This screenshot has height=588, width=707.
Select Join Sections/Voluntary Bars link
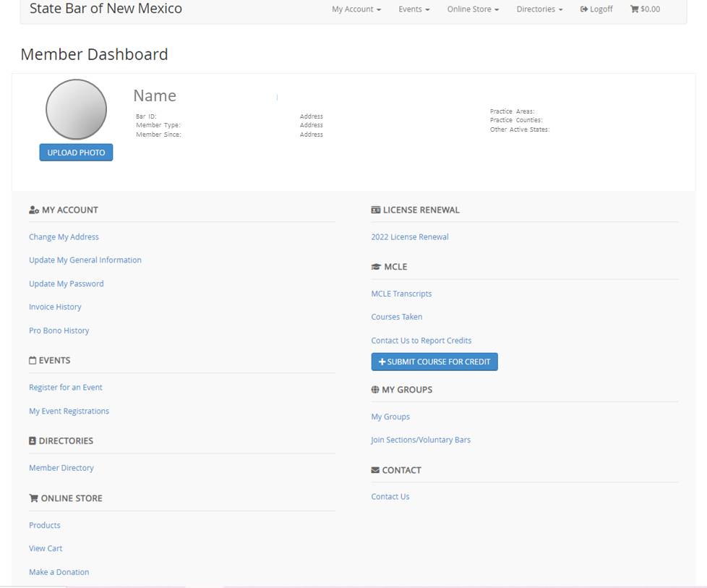(421, 440)
